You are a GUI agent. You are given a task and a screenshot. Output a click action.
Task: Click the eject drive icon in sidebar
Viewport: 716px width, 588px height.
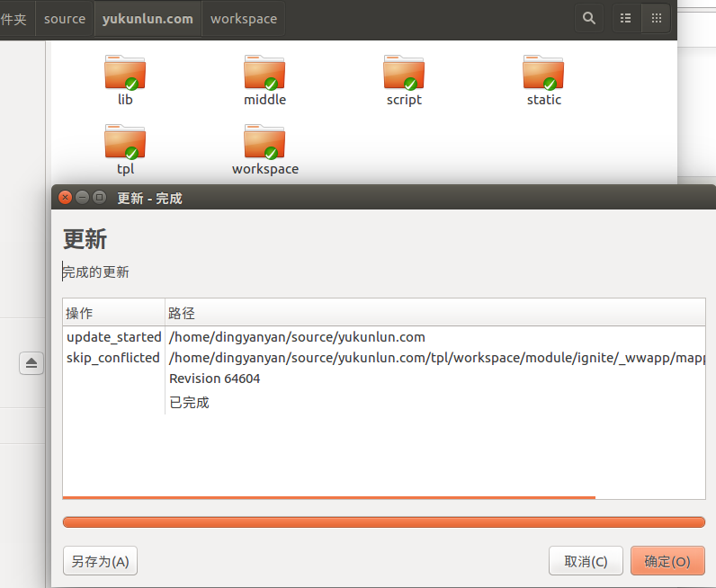(x=31, y=363)
